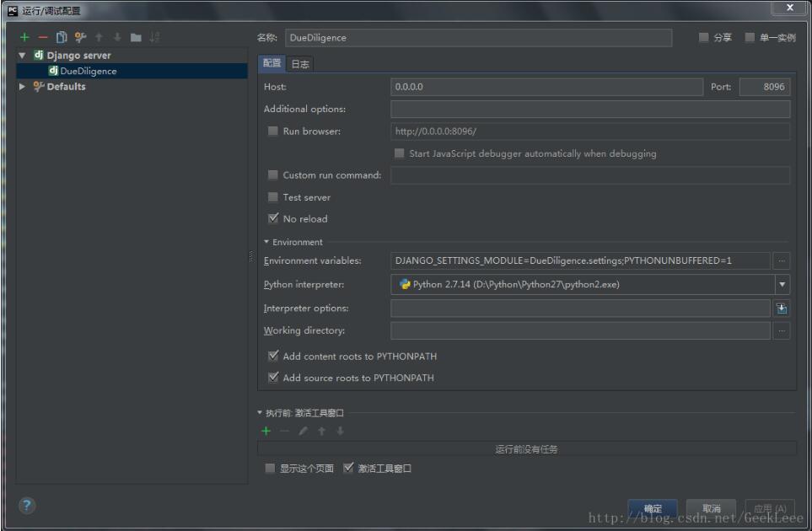Browse for the Working directory
This screenshot has width=812, height=531.
click(x=782, y=330)
